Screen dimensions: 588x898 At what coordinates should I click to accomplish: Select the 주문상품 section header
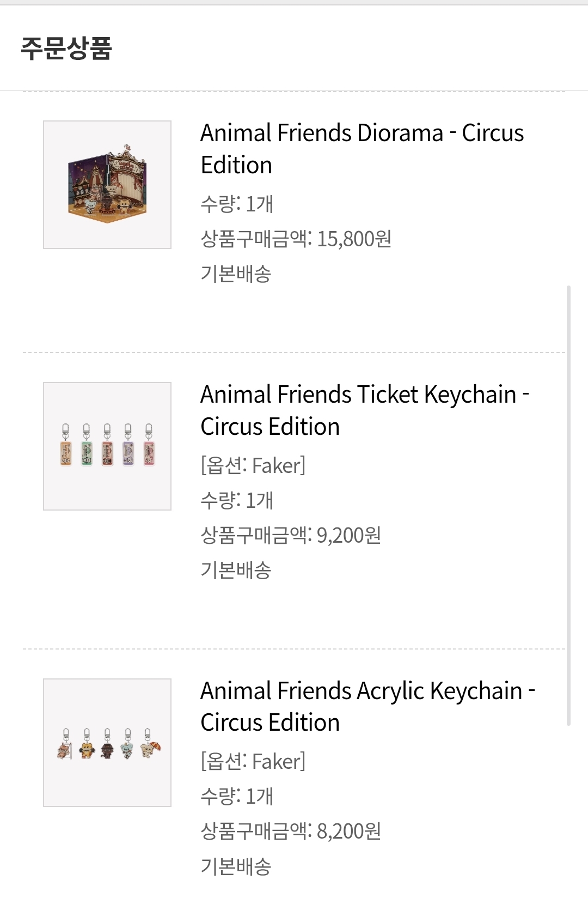point(66,48)
